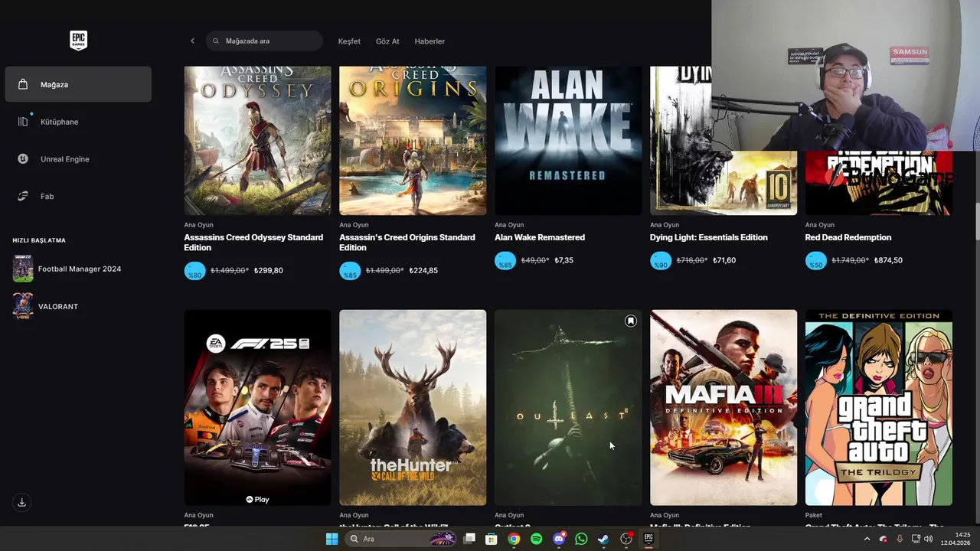This screenshot has height=551, width=980.
Task: Click the ₺299,80 price text
Action: point(269,271)
